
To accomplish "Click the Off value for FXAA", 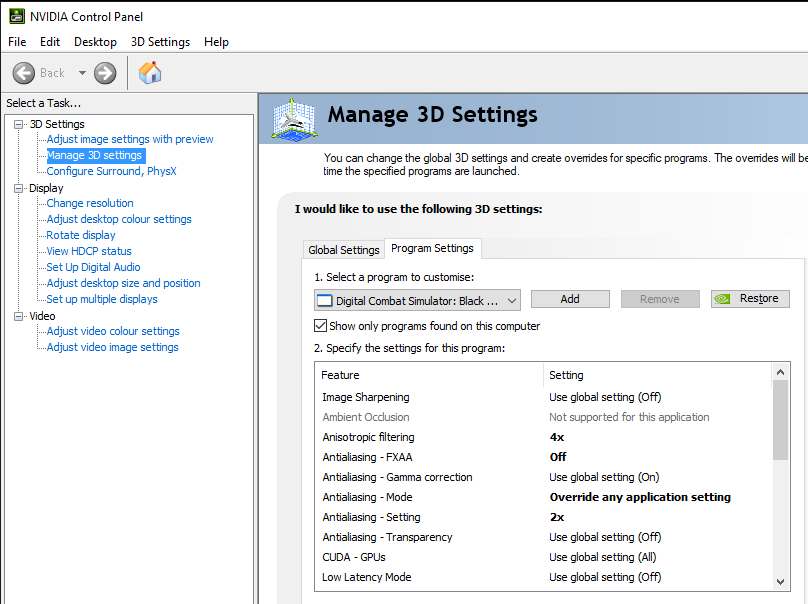I will point(558,457).
